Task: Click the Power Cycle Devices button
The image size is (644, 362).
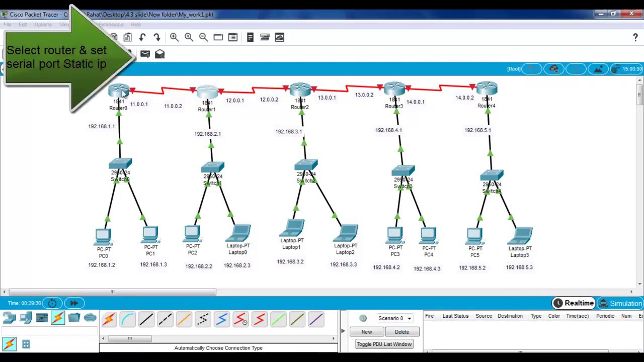Action: coord(52,303)
